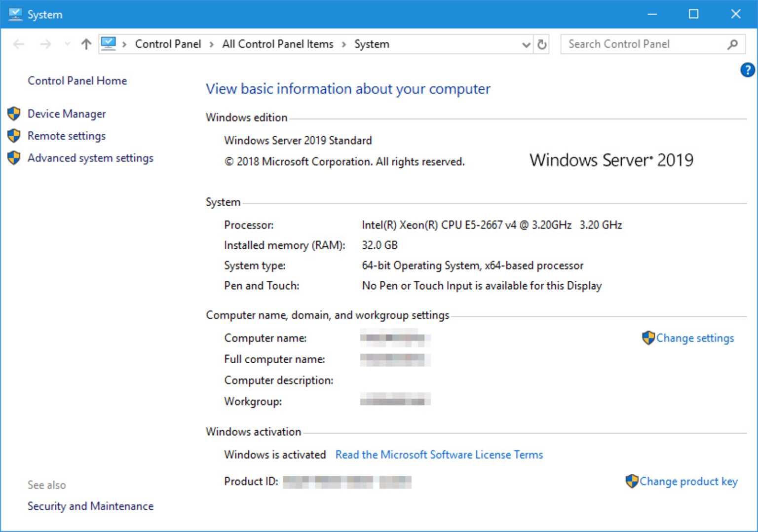Navigate to All Control Panel Items breadcrumb
The width and height of the screenshot is (758, 532).
pyautogui.click(x=277, y=44)
